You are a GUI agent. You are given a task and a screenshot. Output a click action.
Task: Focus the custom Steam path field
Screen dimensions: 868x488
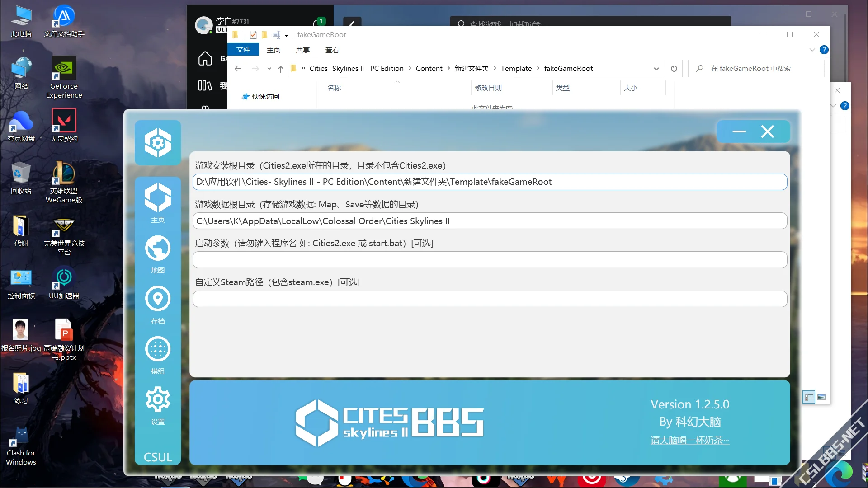pos(490,299)
